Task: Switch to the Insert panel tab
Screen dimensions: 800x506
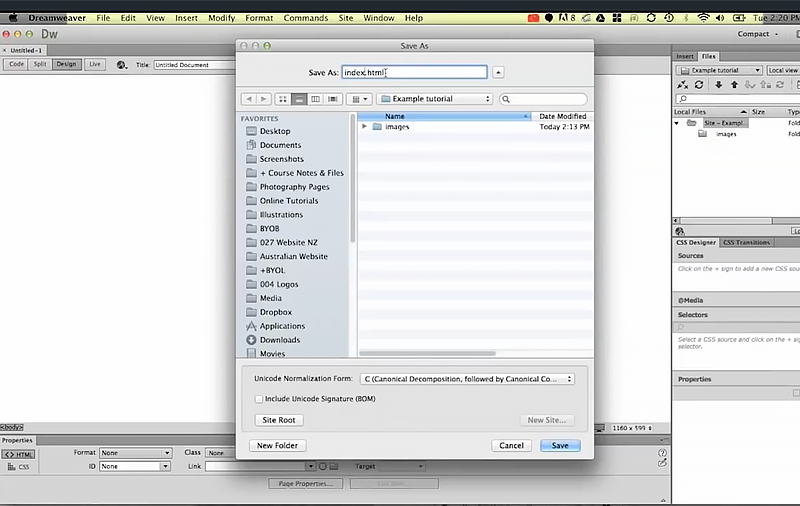Action: [685, 57]
